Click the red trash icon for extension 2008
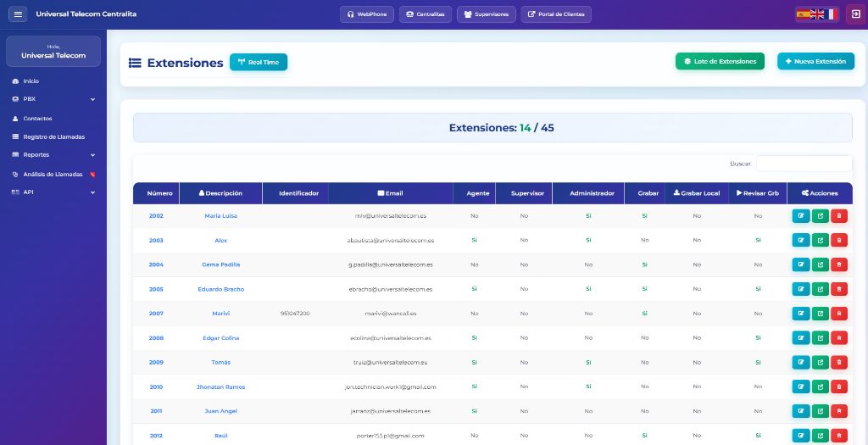 [839, 338]
